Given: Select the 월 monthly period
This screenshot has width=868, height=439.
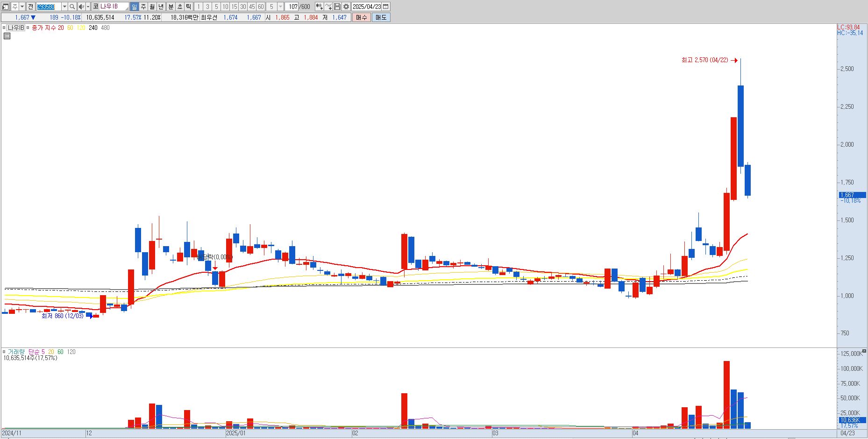Looking at the screenshot, I should 152,7.
